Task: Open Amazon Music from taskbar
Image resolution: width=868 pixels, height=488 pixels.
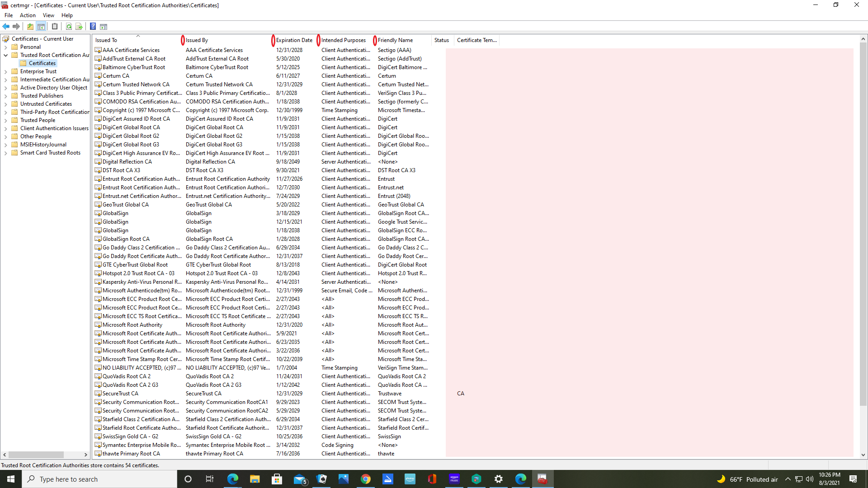Action: (x=454, y=479)
